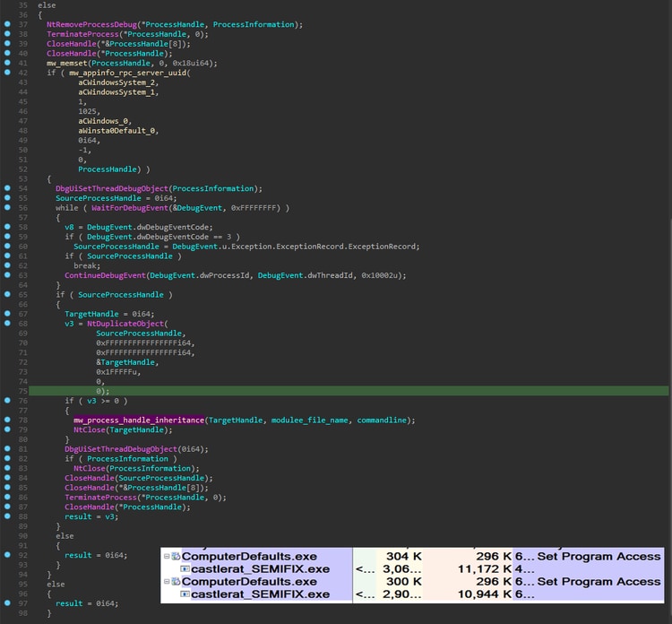Click the breakpoint dot on line 92
The image size is (672, 624).
point(8,554)
